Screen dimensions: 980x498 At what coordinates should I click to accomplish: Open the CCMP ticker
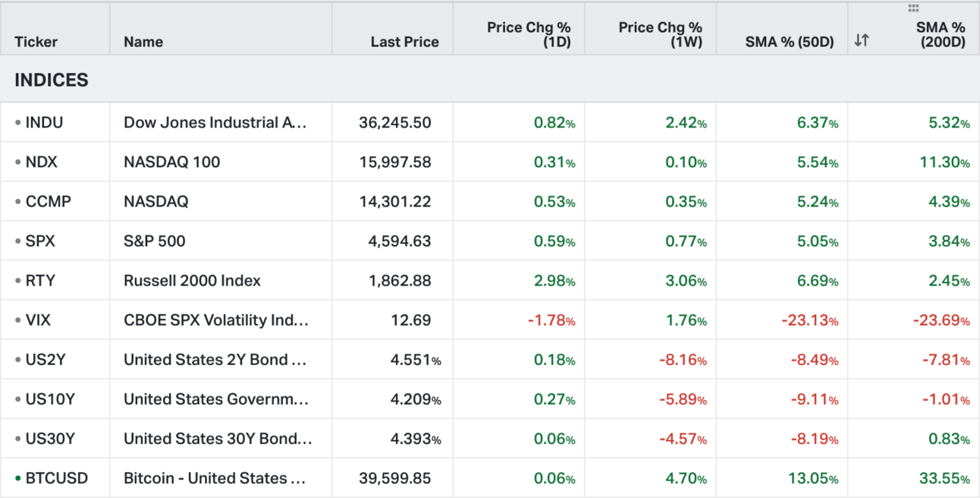(x=49, y=201)
